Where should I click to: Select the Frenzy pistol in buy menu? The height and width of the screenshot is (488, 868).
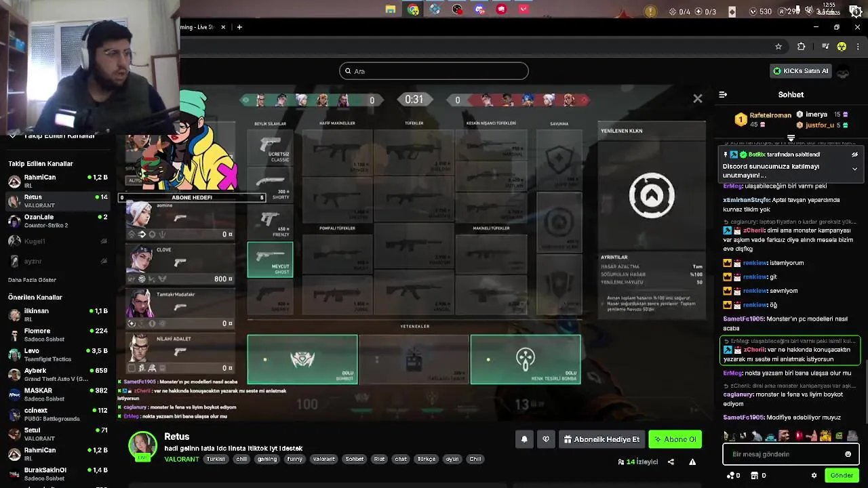pos(271,222)
